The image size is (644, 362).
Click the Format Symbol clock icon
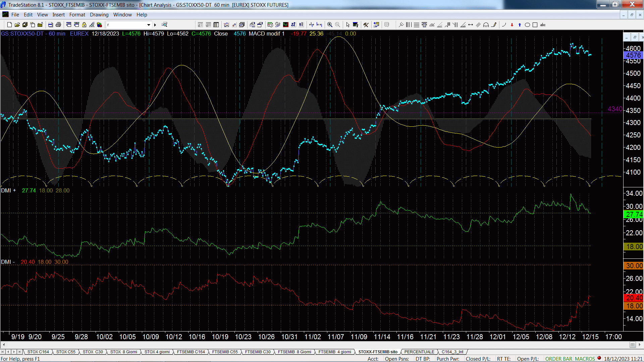click(270, 25)
